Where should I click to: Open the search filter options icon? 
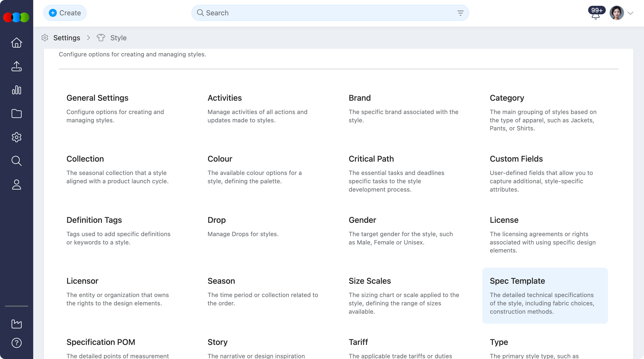[x=460, y=13]
